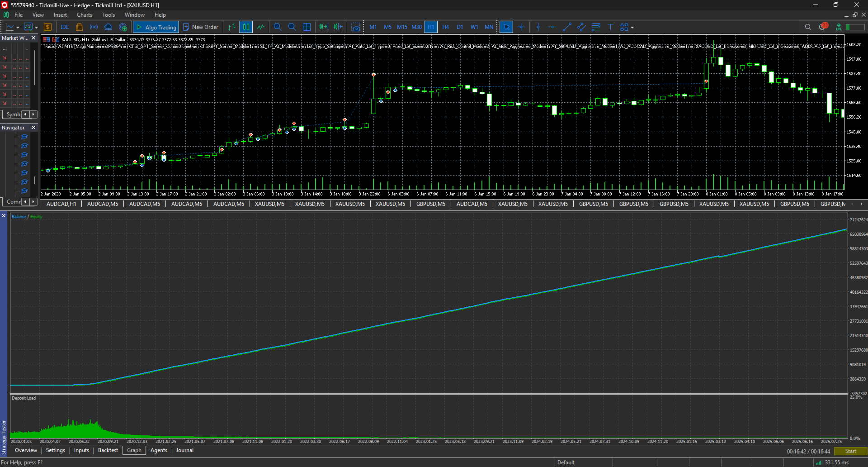Tile chart windows with grid icon
This screenshot has height=467, width=868.
click(307, 27)
